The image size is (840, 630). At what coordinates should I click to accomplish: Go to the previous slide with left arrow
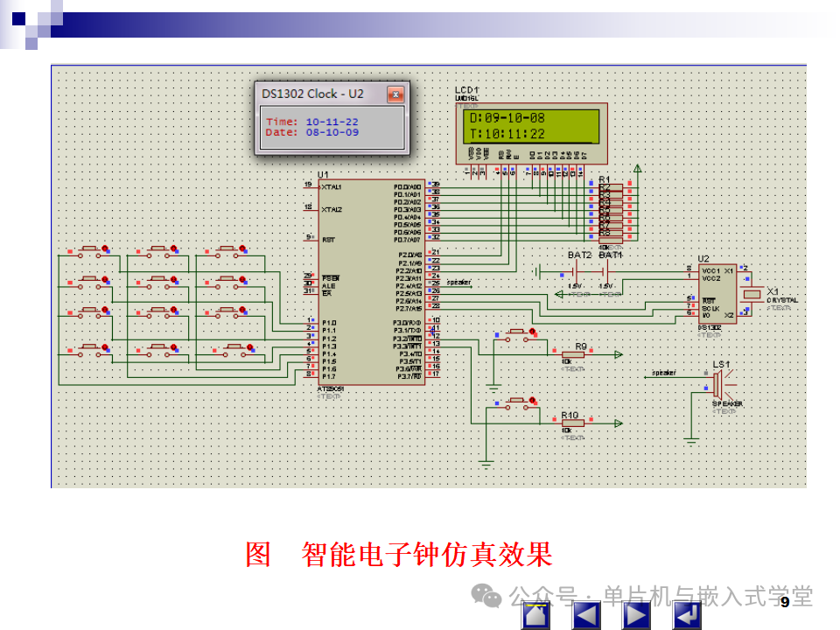tap(586, 615)
